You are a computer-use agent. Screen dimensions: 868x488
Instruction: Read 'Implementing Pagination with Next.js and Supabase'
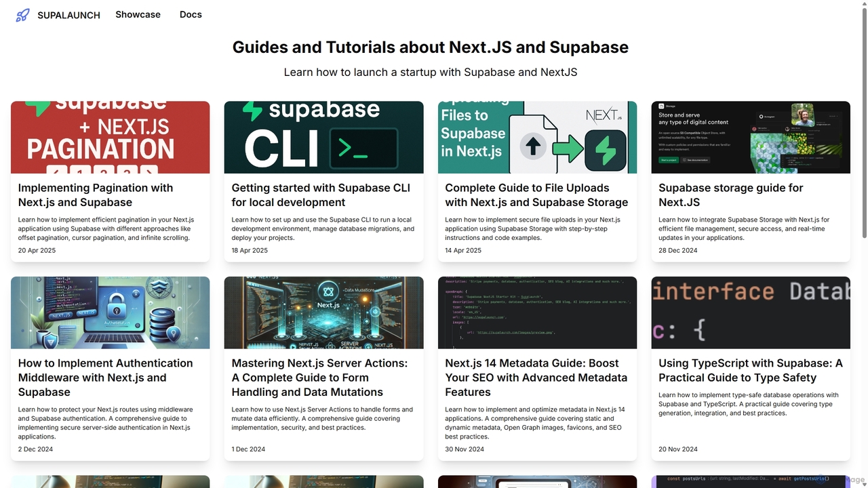point(96,195)
